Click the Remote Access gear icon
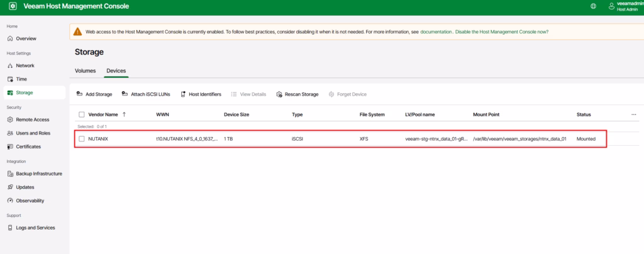The height and width of the screenshot is (254, 644). 10,120
